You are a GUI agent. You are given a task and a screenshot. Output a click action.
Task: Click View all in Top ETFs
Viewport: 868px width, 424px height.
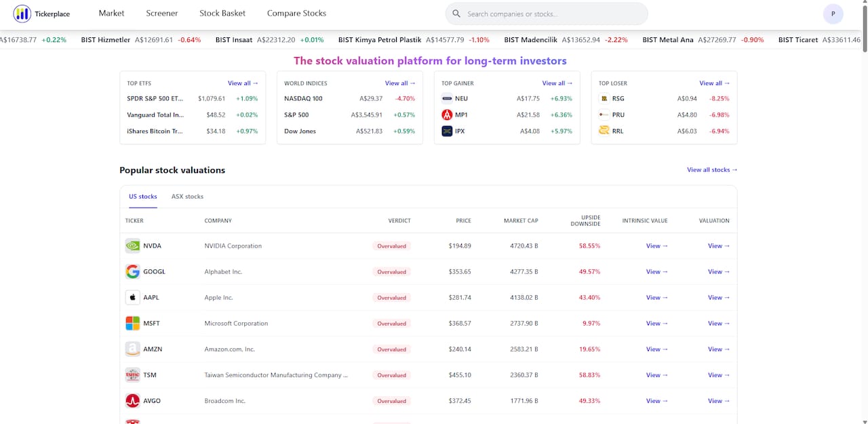(243, 83)
